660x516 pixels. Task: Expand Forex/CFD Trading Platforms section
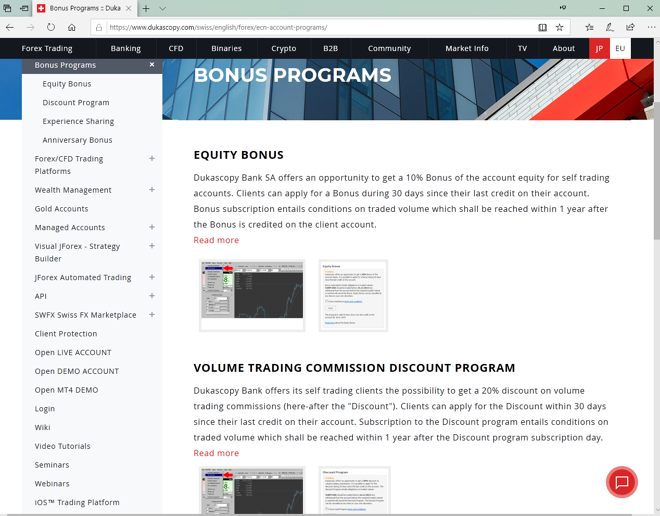[x=152, y=158]
